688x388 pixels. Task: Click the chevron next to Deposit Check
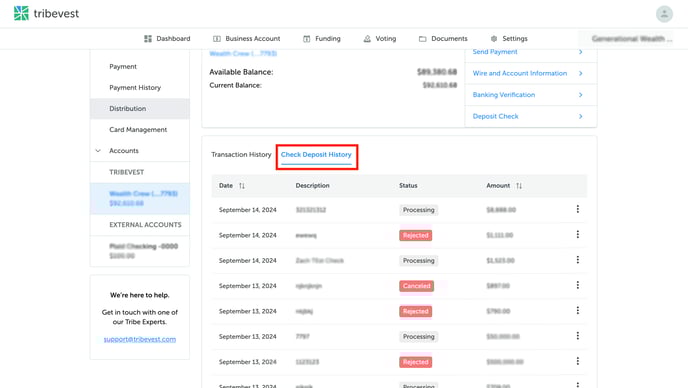point(580,116)
